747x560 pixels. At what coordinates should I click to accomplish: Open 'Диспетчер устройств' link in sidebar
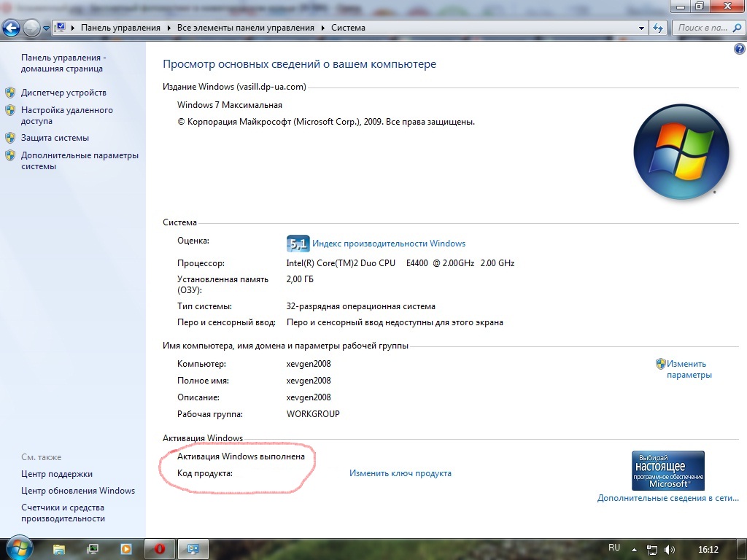[x=63, y=93]
